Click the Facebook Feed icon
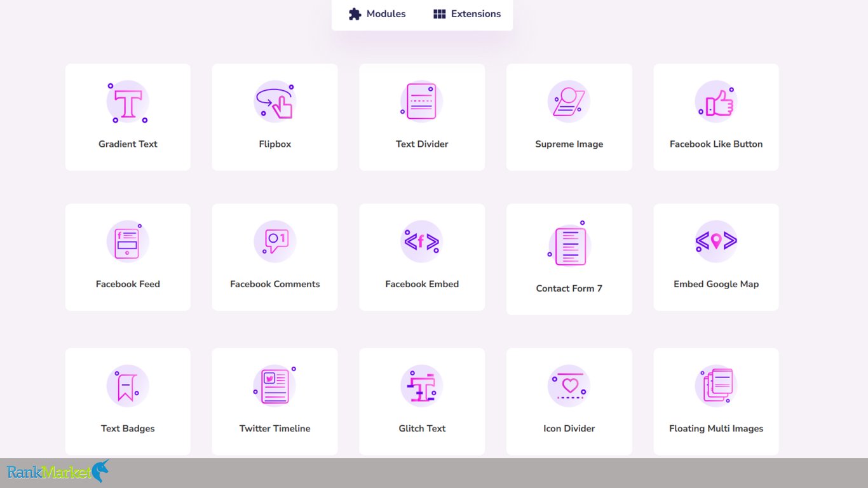868x488 pixels. [x=128, y=241]
